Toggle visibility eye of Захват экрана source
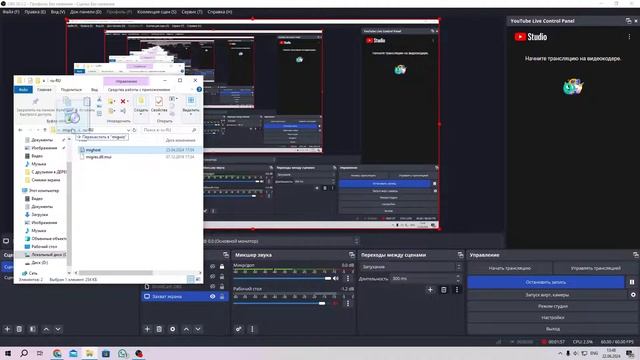Image resolution: width=640 pixels, height=360 pixels. click(213, 296)
